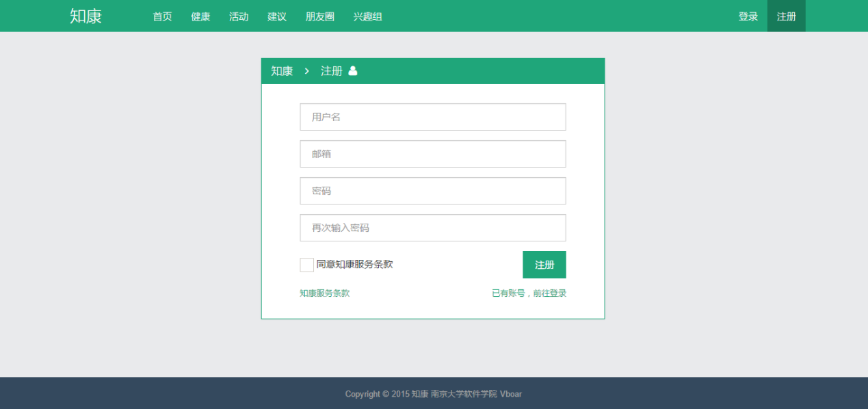Click the 知康 logo in navbar
The image size is (868, 409).
tap(86, 16)
